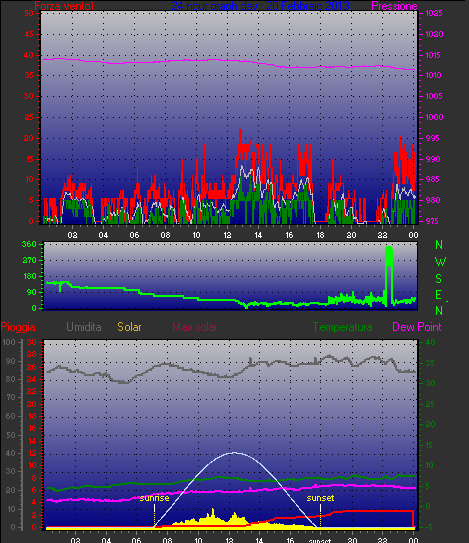The image size is (469, 543).
Task: Click the red 'Pioggia' legend label
Action: click(x=18, y=327)
